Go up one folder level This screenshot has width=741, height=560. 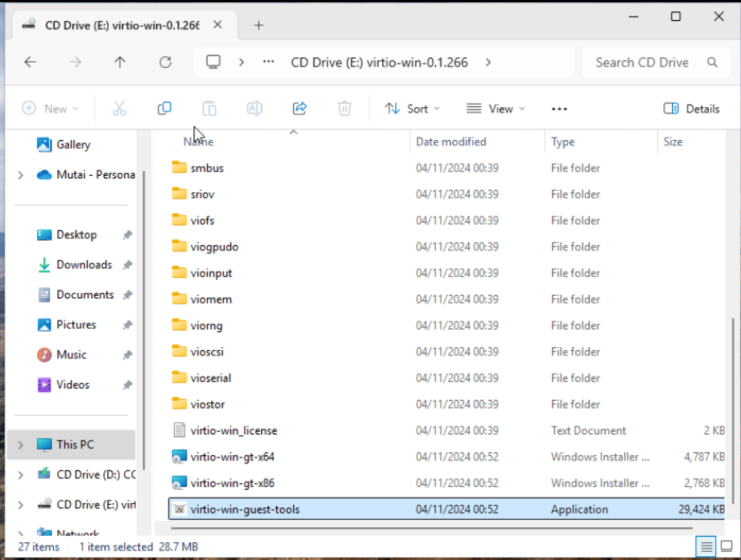pos(120,62)
